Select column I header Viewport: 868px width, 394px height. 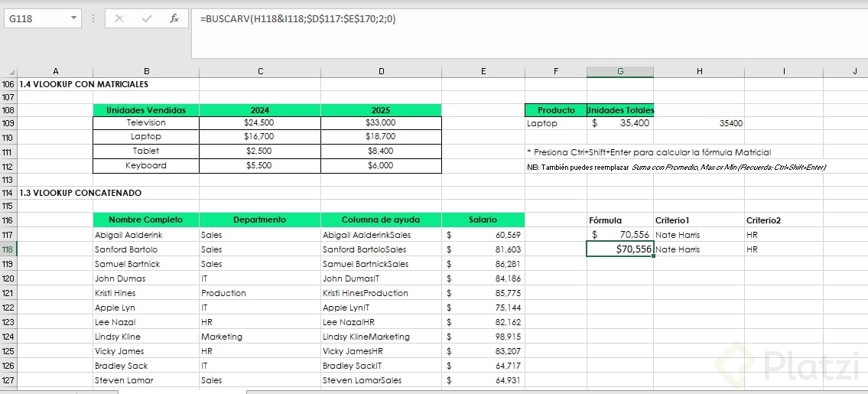784,71
